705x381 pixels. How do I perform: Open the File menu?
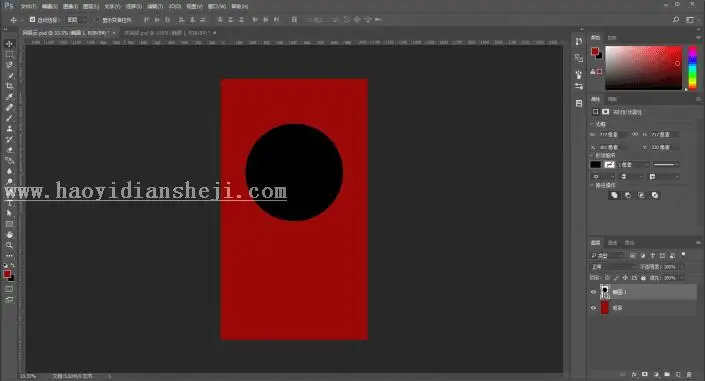(28, 7)
